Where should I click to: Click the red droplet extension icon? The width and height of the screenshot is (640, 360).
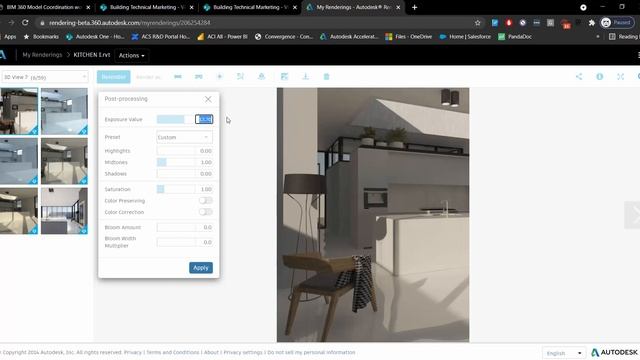509,23
